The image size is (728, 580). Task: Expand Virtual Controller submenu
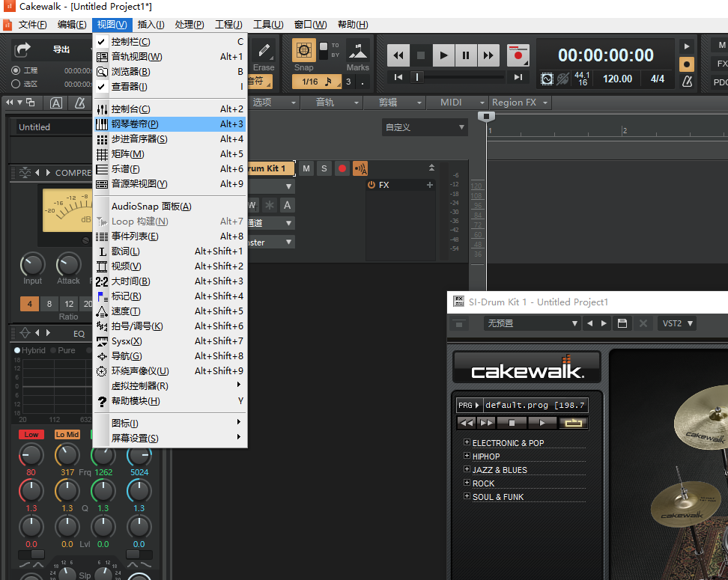170,385
